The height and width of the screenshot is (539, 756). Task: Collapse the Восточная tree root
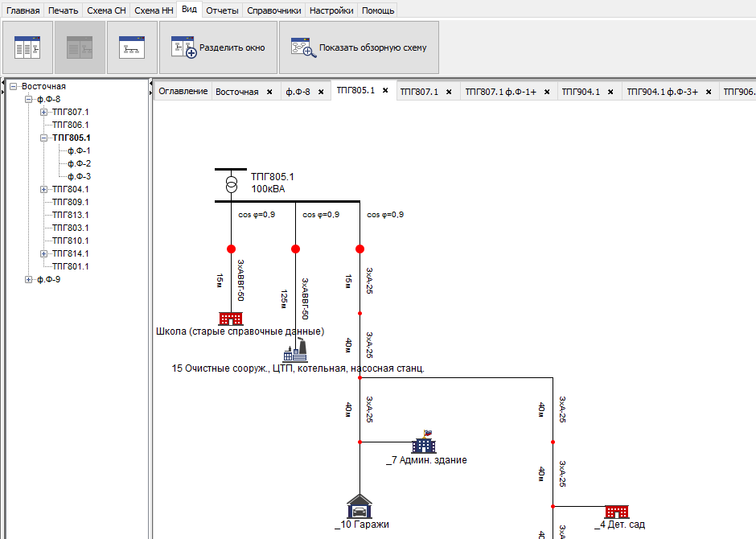[14, 86]
